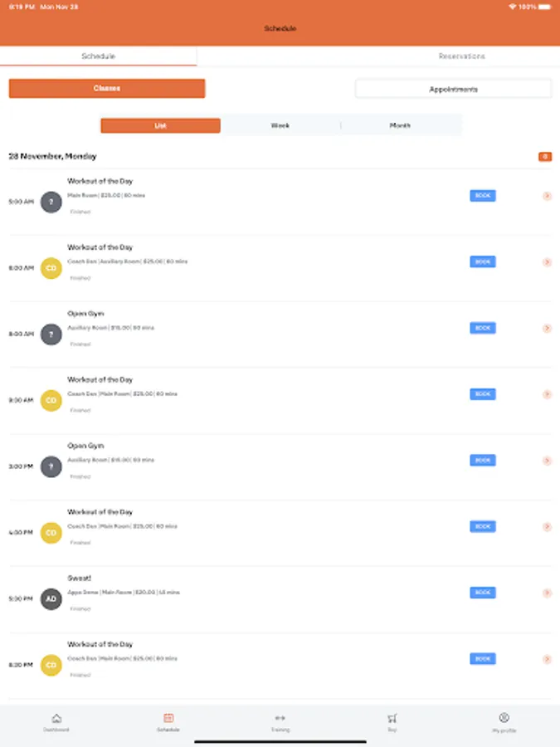Image resolution: width=560 pixels, height=747 pixels.
Task: Select the Schedule icon in bottom navigation
Action: tap(168, 720)
